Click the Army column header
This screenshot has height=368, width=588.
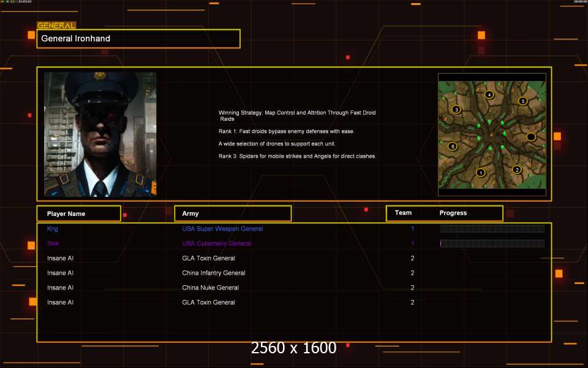[x=232, y=213]
